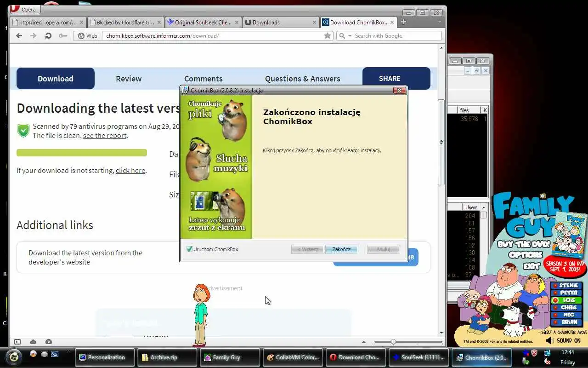
Task: Click the muted volume tray icon
Action: point(547,362)
